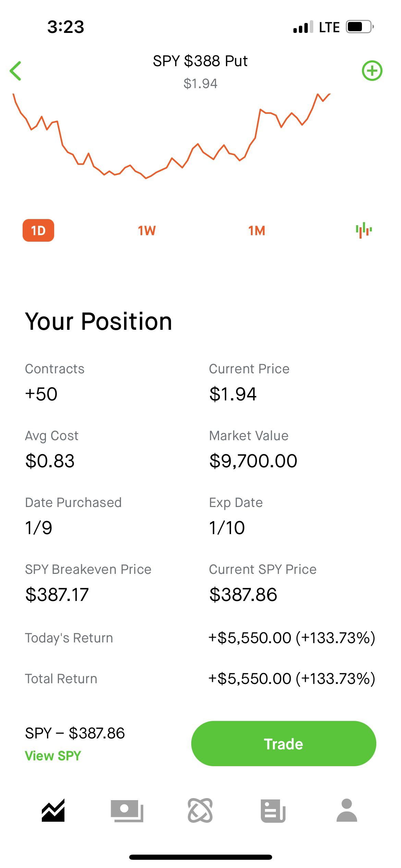
Task: Open the cash tab icon
Action: point(127,810)
